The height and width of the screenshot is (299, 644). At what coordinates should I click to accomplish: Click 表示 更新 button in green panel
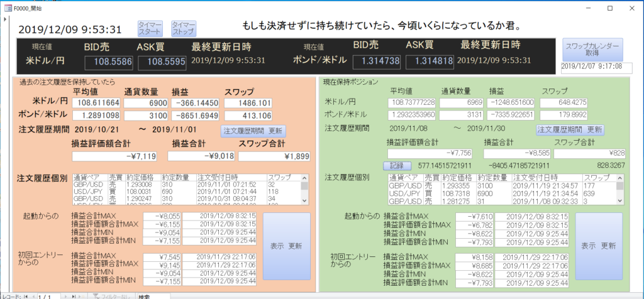pos(598,246)
